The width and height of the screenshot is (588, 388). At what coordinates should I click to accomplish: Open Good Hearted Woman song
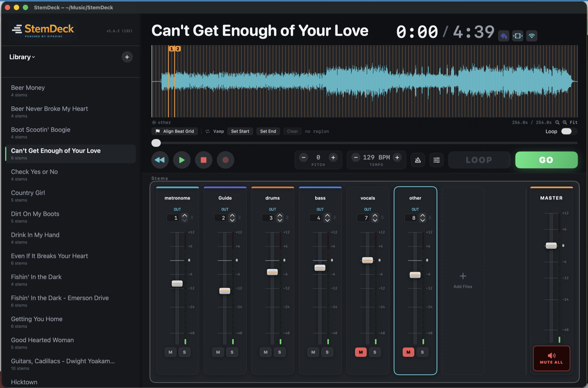click(x=71, y=343)
